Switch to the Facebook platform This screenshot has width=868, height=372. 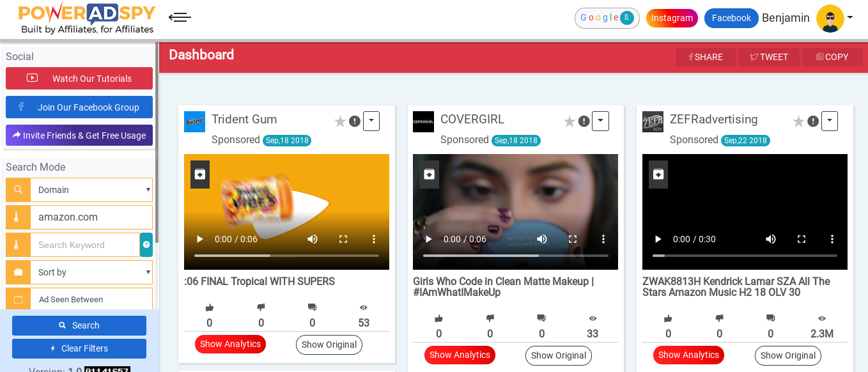(x=731, y=18)
